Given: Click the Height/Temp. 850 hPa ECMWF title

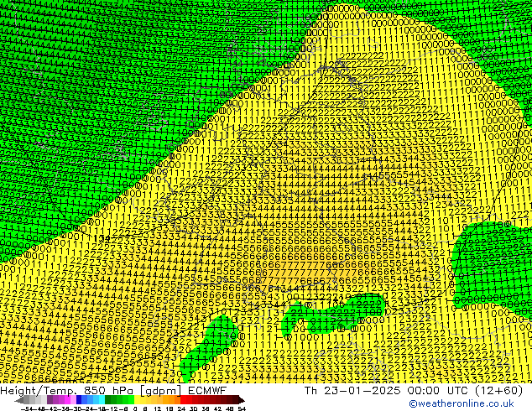Looking at the screenshot, I should coord(113,390).
